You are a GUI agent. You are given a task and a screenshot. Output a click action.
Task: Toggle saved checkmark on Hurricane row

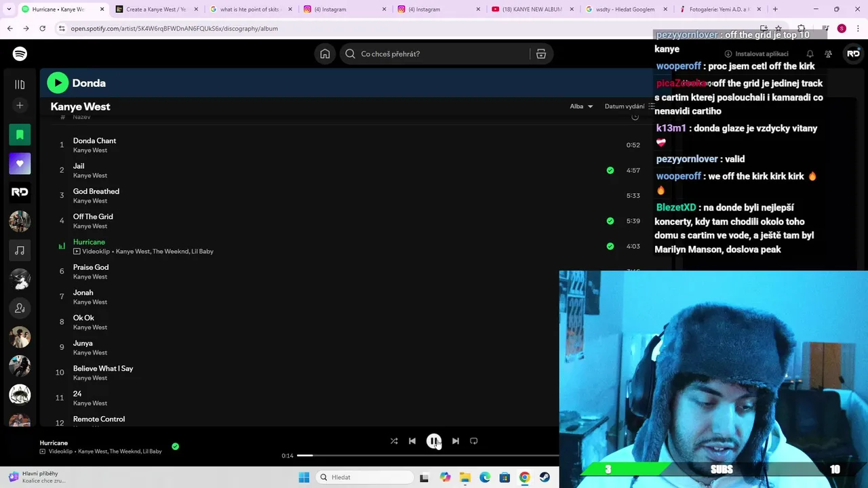click(x=610, y=246)
